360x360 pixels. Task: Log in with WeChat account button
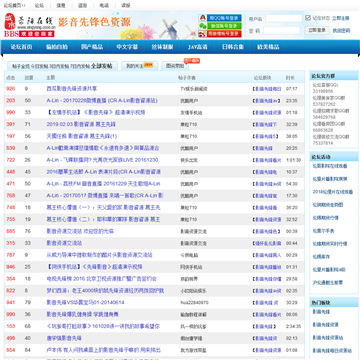click(x=224, y=26)
